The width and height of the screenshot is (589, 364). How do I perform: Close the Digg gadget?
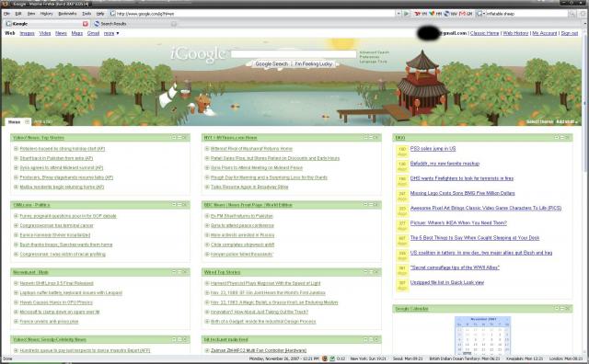(x=567, y=138)
